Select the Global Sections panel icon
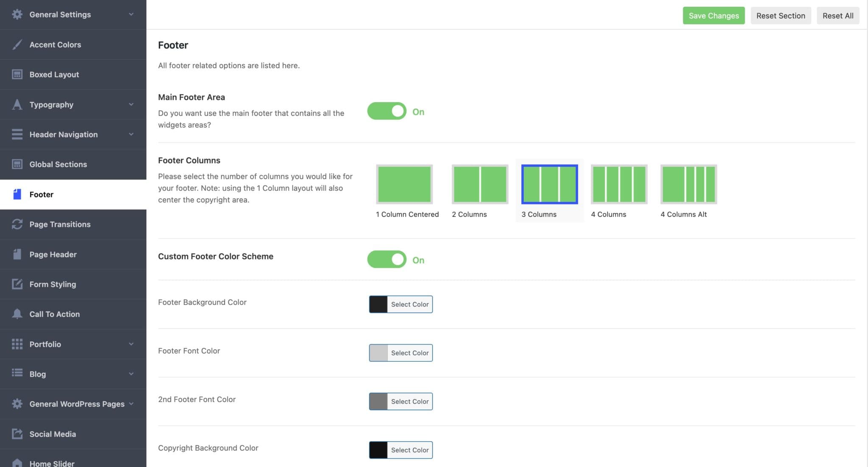This screenshot has height=467, width=868. click(17, 164)
